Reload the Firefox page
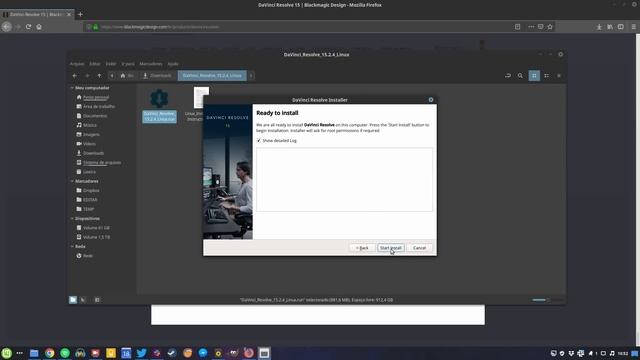This screenshot has width=640, height=360. 28,27
